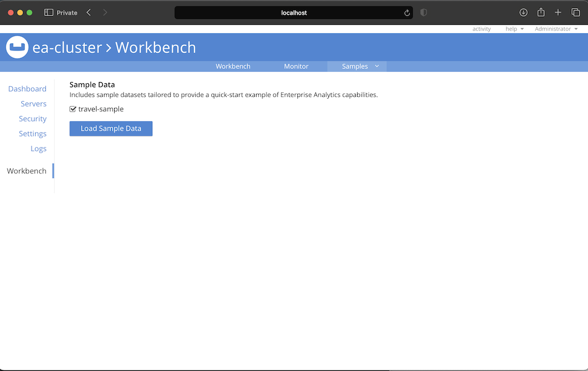Click the localhost address bar
This screenshot has height=371, width=588.
tap(293, 13)
